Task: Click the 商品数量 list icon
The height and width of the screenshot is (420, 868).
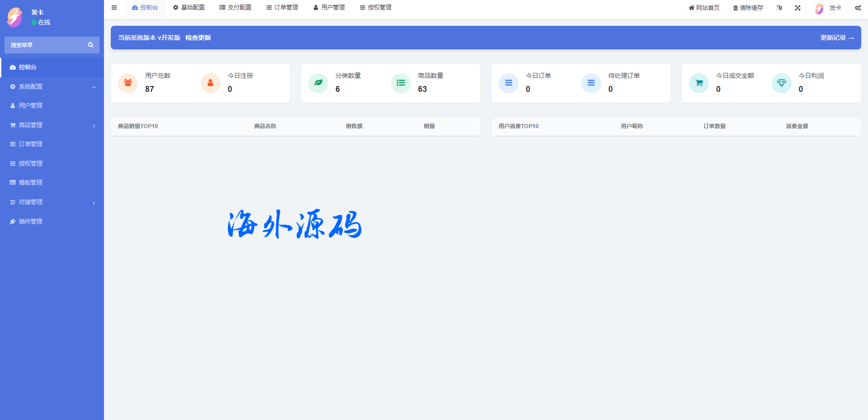Action: pyautogui.click(x=401, y=83)
